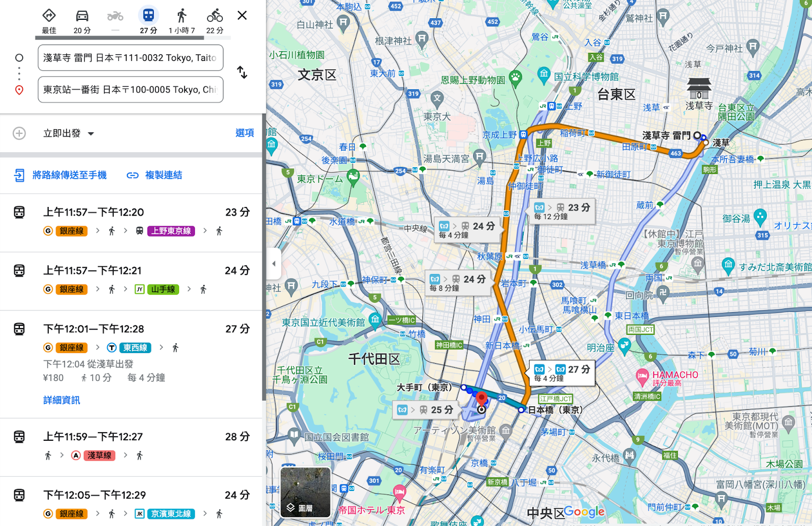This screenshot has height=526, width=812.
Task: Click the 東京国立近代美術館 museum marker
Action: 375,320
